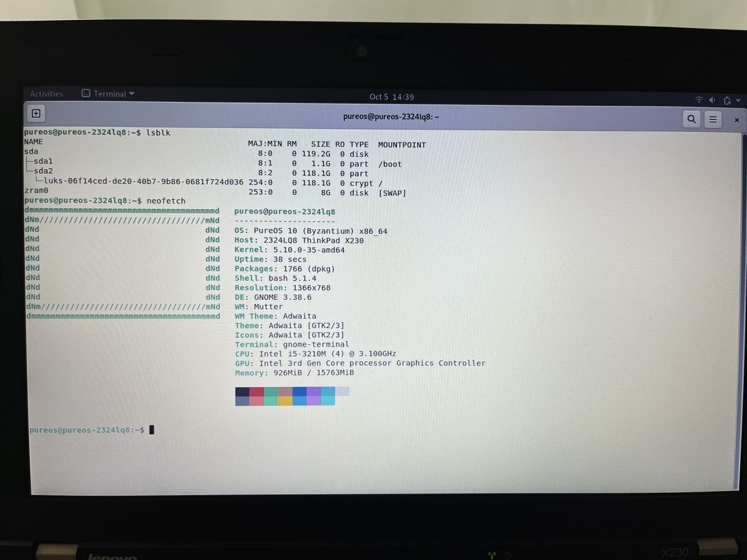The width and height of the screenshot is (747, 560).
Task: Click the dark red block in neofetch palette
Action: point(256,391)
